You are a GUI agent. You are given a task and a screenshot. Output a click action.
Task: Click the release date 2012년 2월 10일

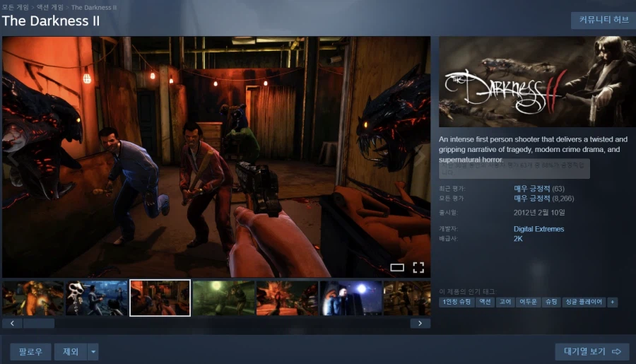pos(539,212)
